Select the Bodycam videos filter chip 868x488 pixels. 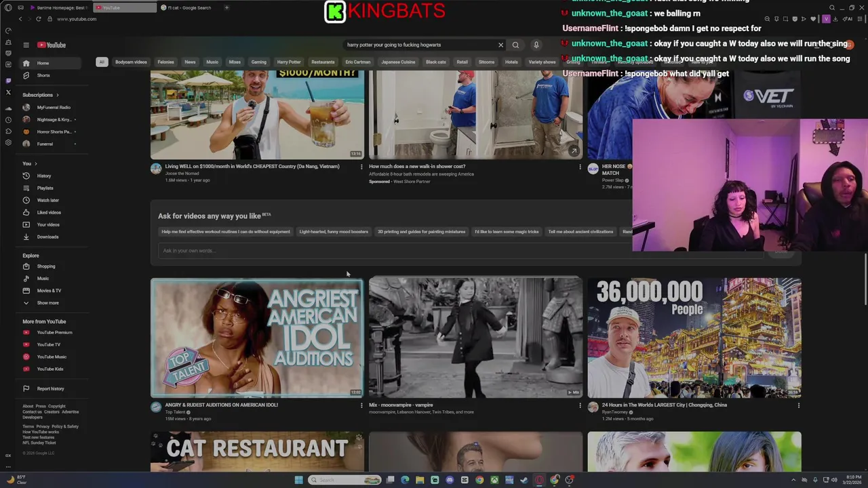pos(131,62)
